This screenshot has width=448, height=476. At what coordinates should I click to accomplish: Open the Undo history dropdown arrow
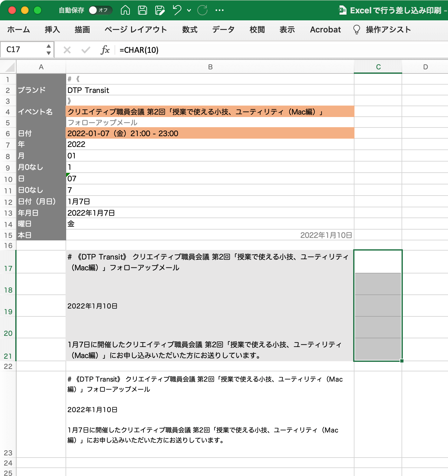pyautogui.click(x=189, y=10)
